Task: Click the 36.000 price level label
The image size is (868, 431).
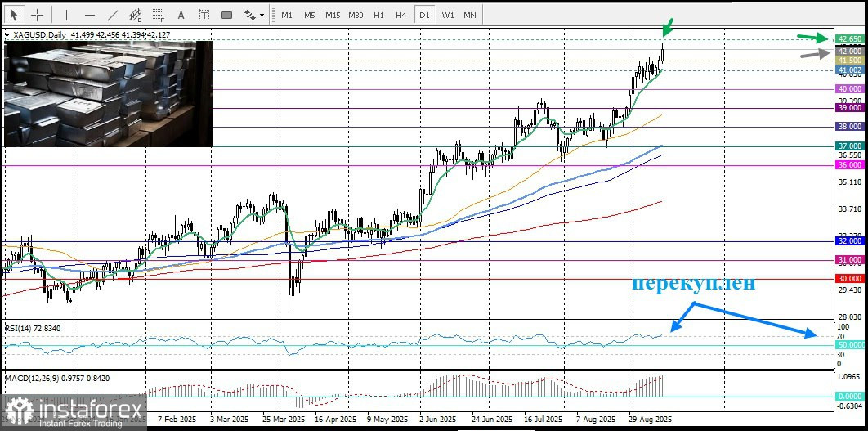Action: click(849, 165)
